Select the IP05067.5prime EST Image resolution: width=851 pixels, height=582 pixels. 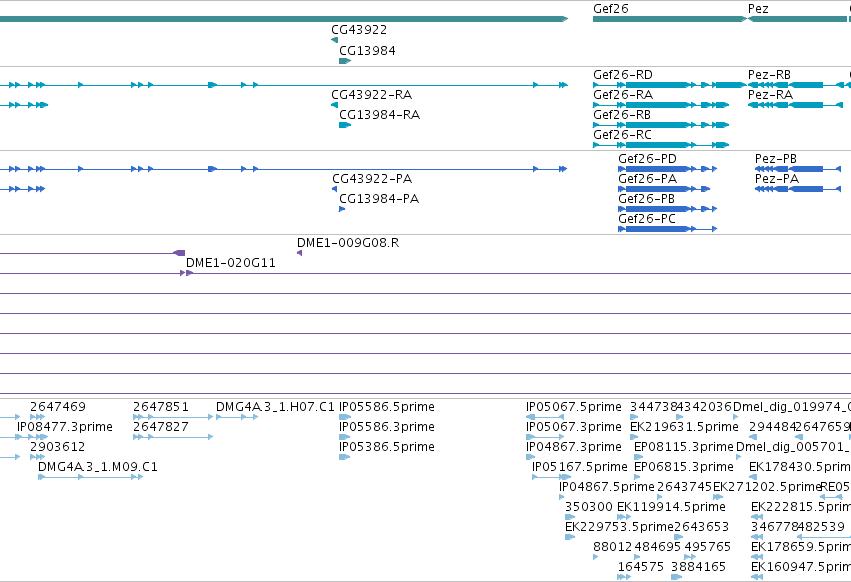click(x=545, y=417)
